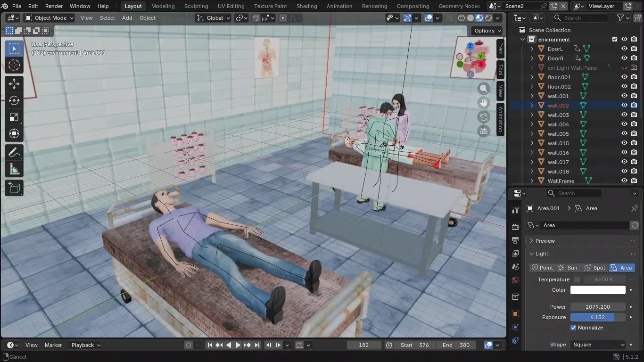Select the Measure tool
Image resolution: width=644 pixels, height=362 pixels.
click(14, 169)
